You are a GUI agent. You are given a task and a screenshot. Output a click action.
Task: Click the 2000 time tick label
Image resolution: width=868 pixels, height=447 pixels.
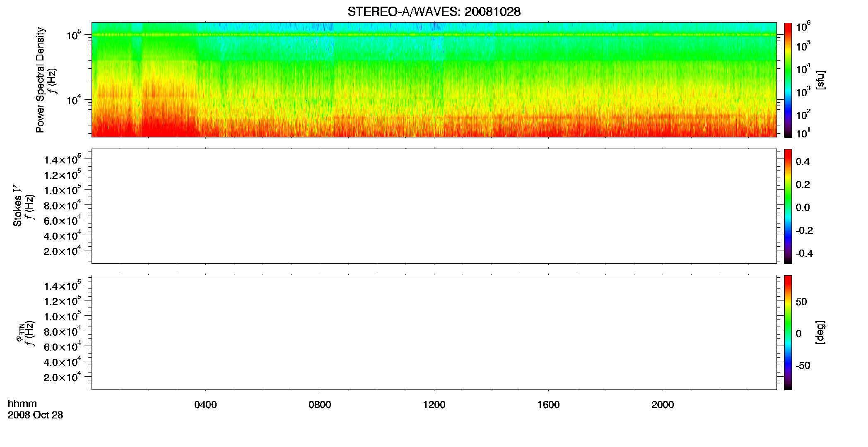coord(663,405)
